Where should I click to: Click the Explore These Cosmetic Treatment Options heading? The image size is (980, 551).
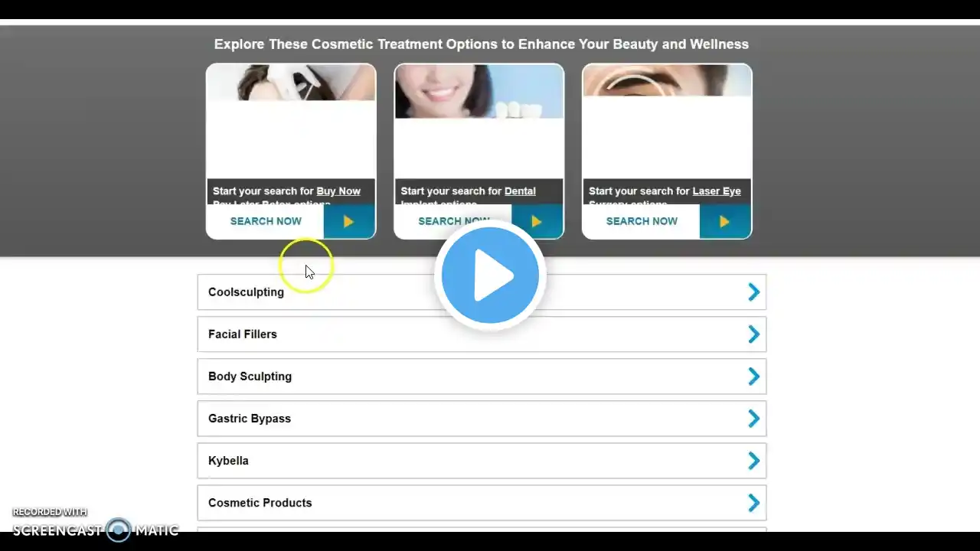[482, 44]
